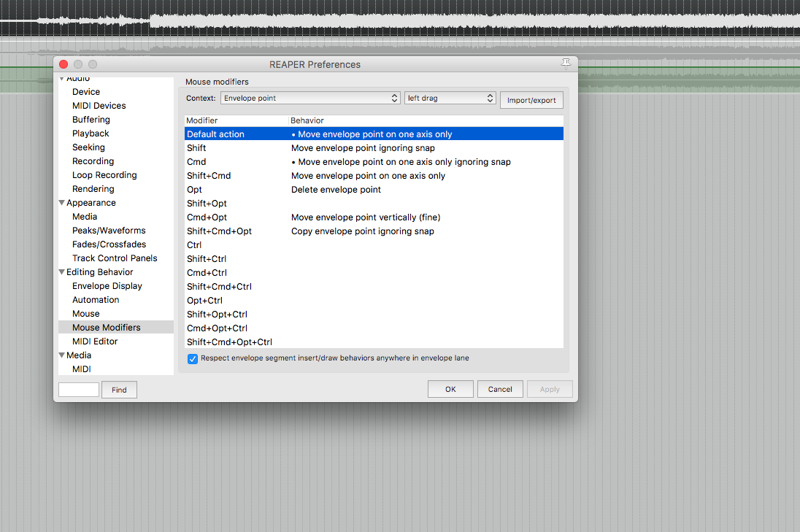The image size is (800, 532).
Task: Click the Import/export button
Action: [x=531, y=100]
